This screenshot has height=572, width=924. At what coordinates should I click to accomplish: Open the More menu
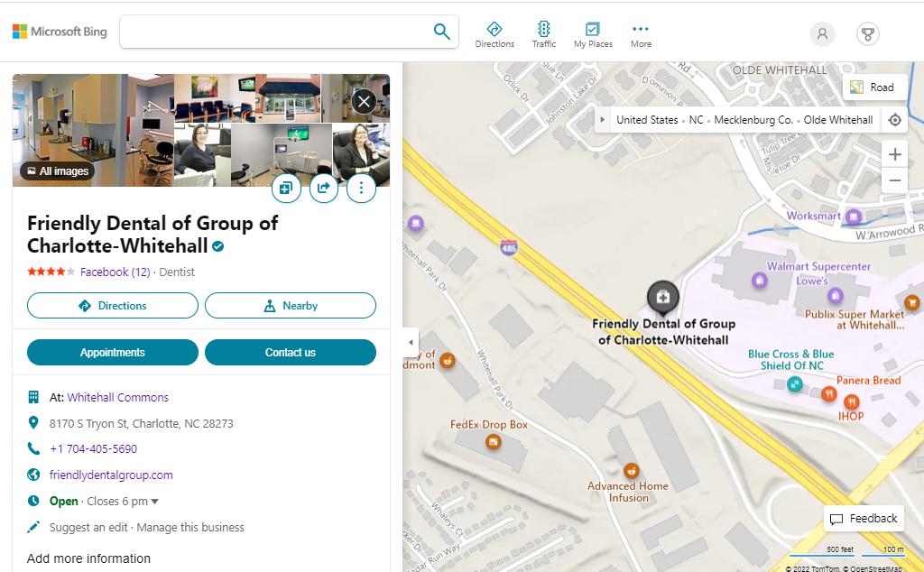[641, 34]
